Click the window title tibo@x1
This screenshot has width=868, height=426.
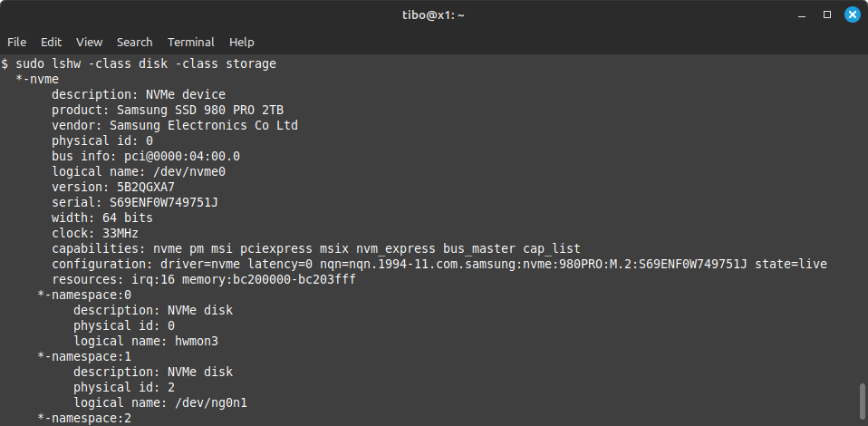click(433, 15)
